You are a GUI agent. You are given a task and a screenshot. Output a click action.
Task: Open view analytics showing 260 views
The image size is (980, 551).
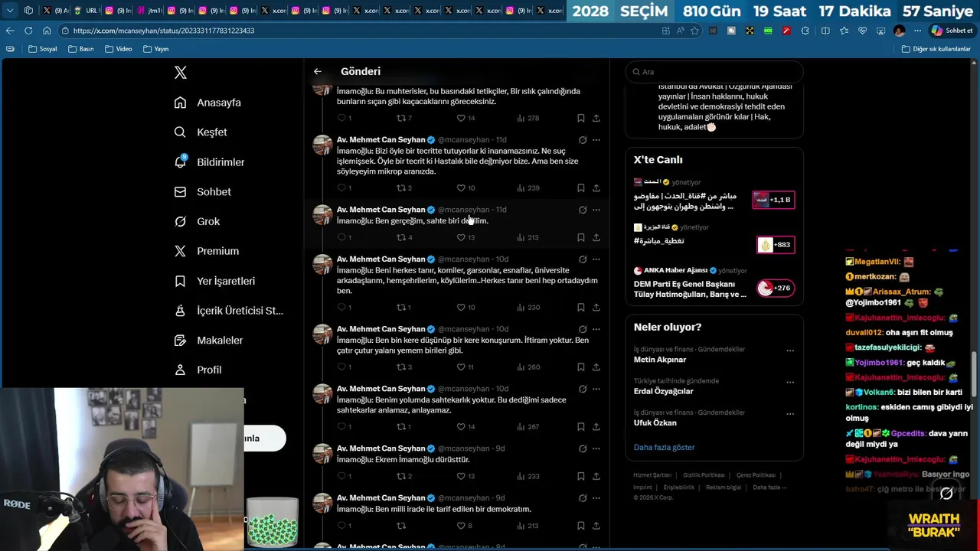528,367
